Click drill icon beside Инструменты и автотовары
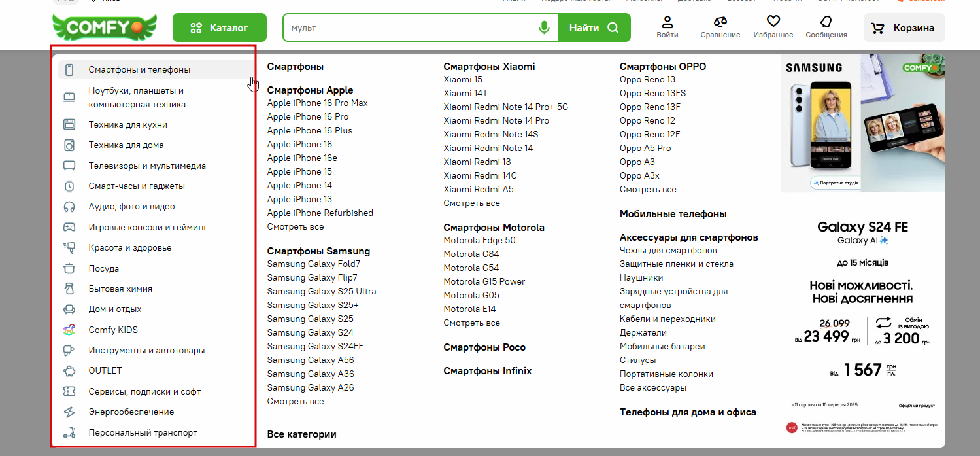Image resolution: width=980 pixels, height=456 pixels. 69,350
